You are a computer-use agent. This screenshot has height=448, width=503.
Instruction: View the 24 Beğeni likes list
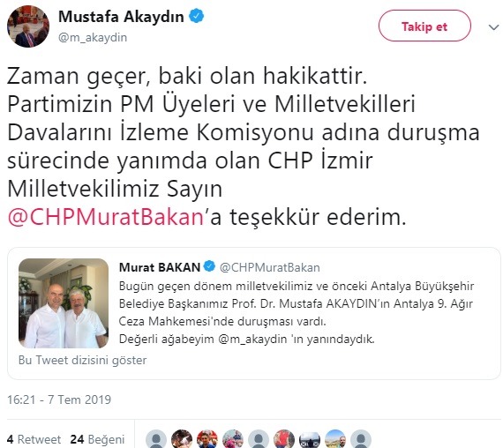(97, 439)
